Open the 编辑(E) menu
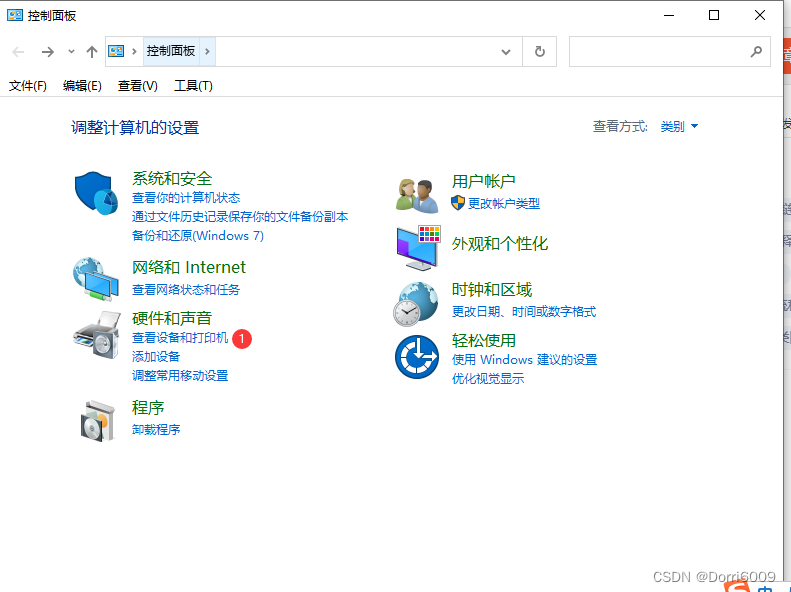 pos(82,86)
